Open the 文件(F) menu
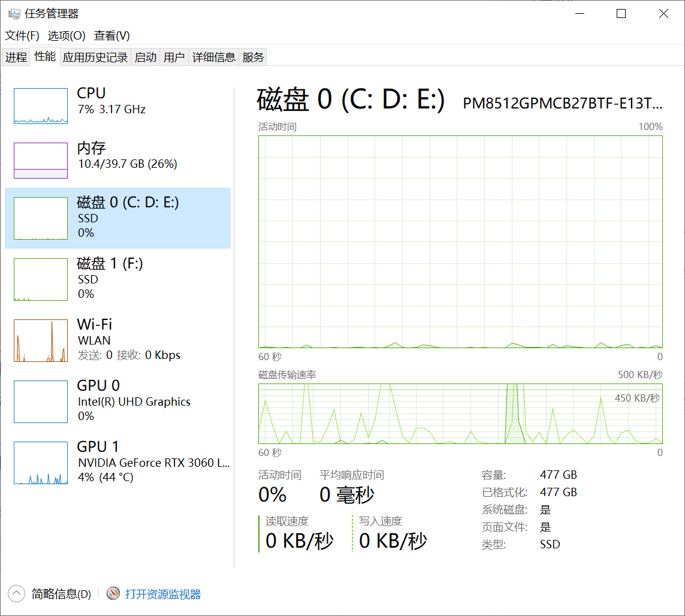 22,36
